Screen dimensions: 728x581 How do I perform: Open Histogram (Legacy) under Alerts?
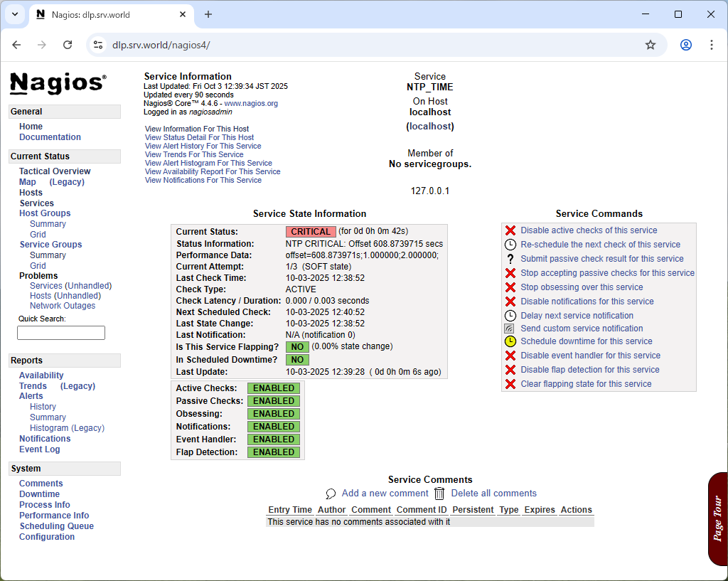click(68, 428)
